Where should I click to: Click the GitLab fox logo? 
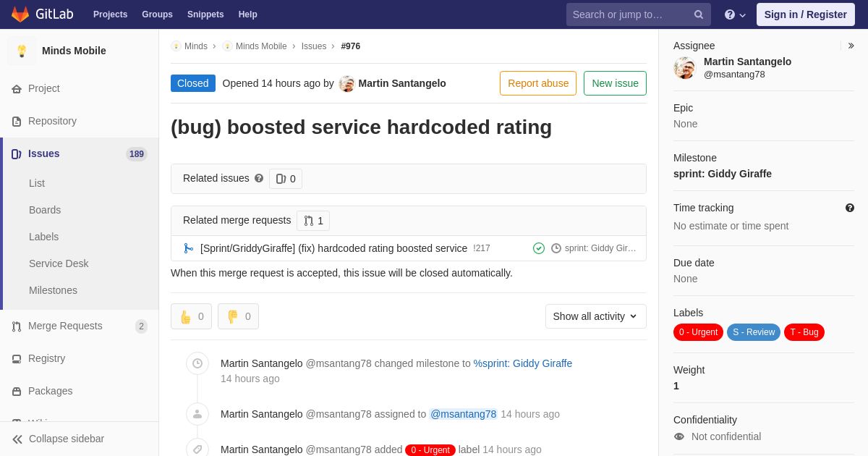[20, 14]
